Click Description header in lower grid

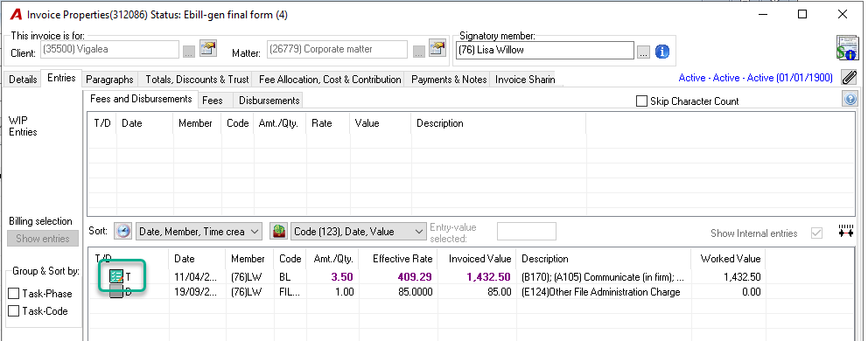click(604, 259)
